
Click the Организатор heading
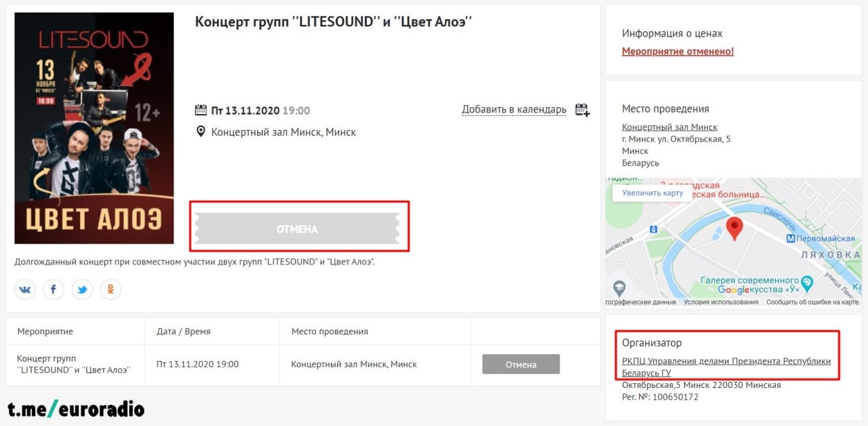[x=652, y=343]
